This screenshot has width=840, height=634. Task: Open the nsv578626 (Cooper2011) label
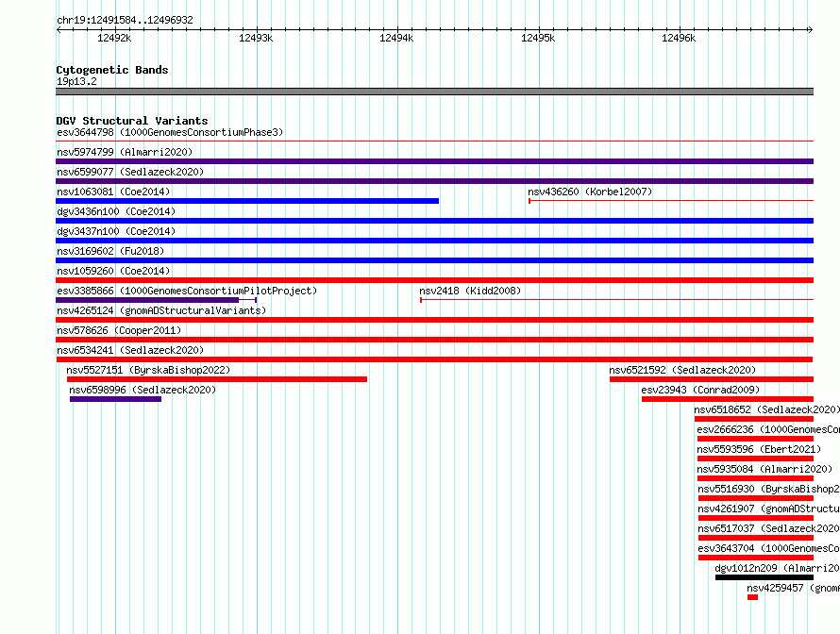pyautogui.click(x=119, y=330)
